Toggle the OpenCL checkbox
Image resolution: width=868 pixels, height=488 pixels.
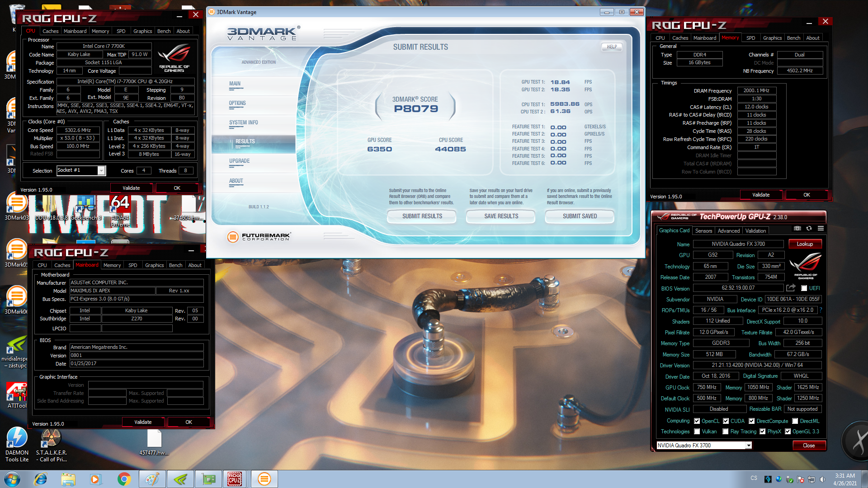pos(697,421)
